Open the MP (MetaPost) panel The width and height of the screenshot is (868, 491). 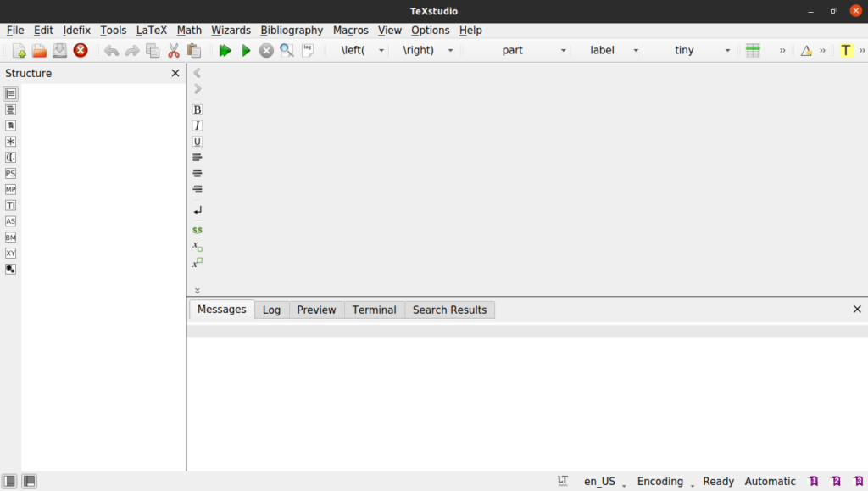click(x=10, y=189)
